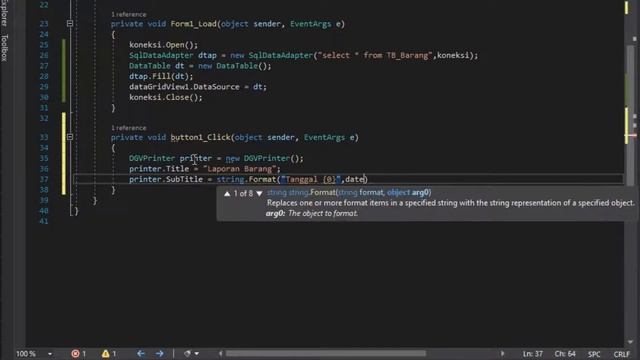The height and width of the screenshot is (360, 640).
Task: Click the "Tanggal {0}" string literal
Action: 311,179
